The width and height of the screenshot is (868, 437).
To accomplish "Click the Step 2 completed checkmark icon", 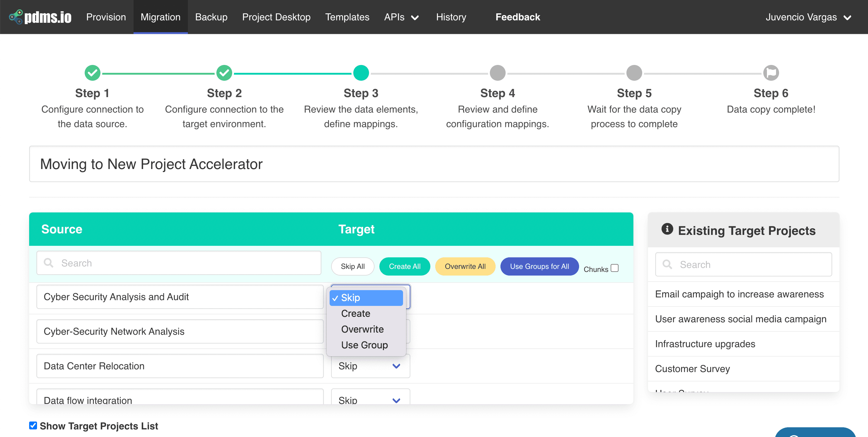I will (224, 73).
